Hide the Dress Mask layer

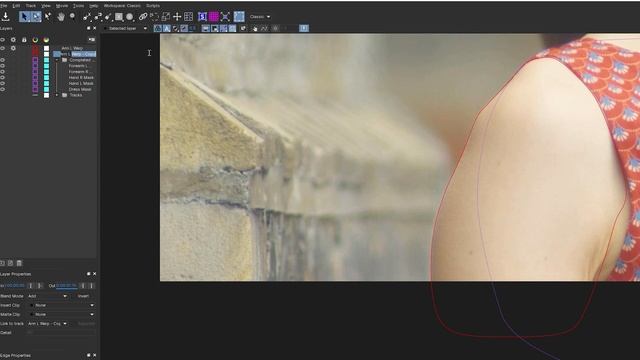click(x=2, y=89)
